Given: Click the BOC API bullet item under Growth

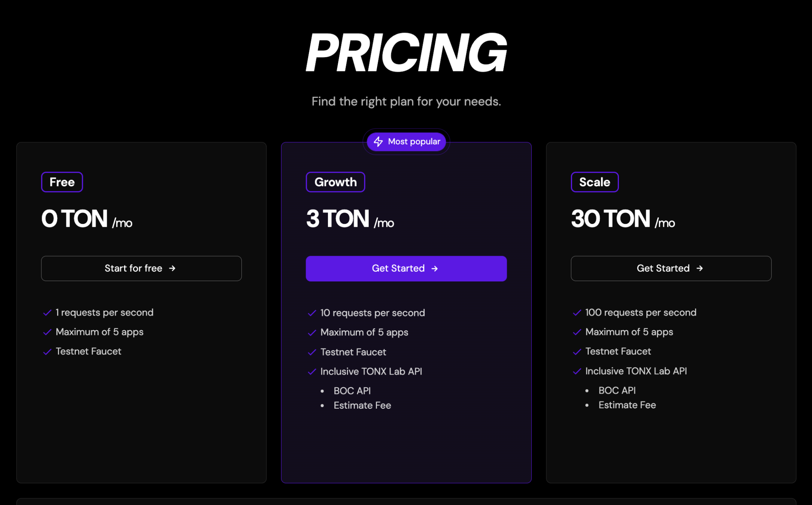Looking at the screenshot, I should tap(352, 390).
